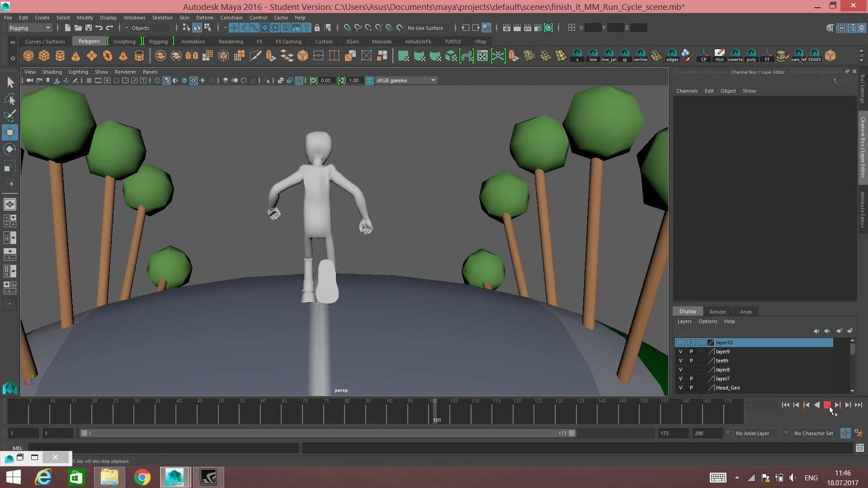Create a polygon cone from the shelf
This screenshot has height=488, width=868.
click(x=75, y=56)
